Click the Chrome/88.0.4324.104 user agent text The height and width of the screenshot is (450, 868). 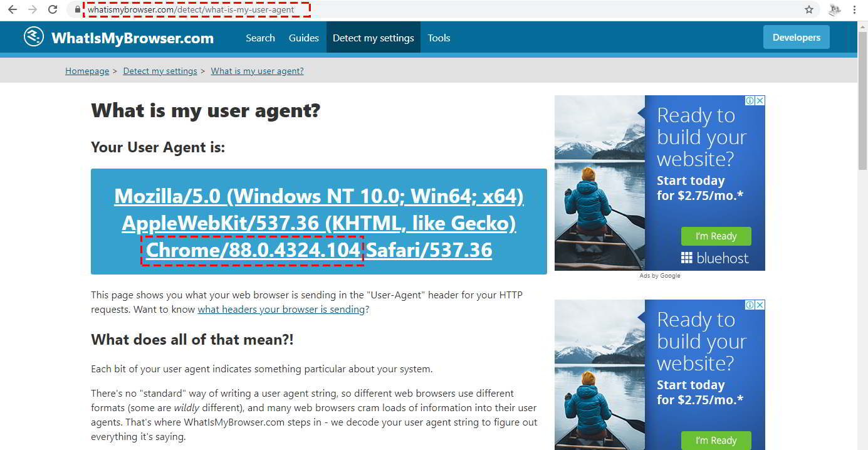coord(253,250)
